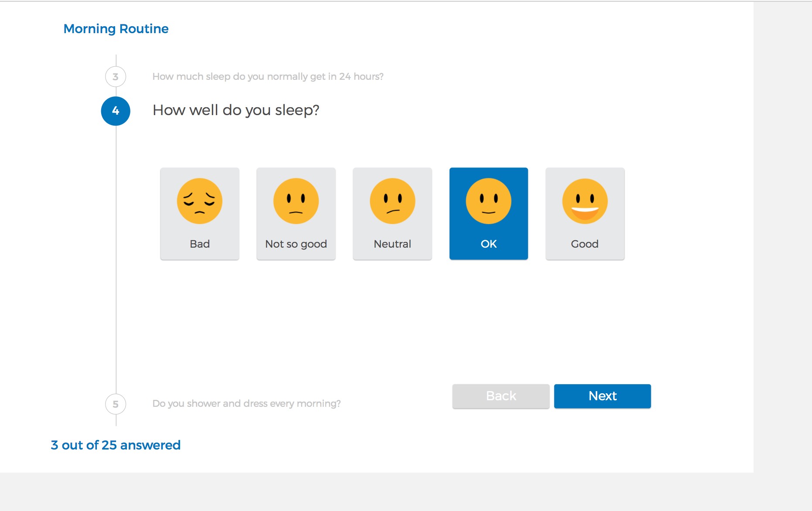812x511 pixels.
Task: Click the step 3 circle marker
Action: click(x=116, y=77)
